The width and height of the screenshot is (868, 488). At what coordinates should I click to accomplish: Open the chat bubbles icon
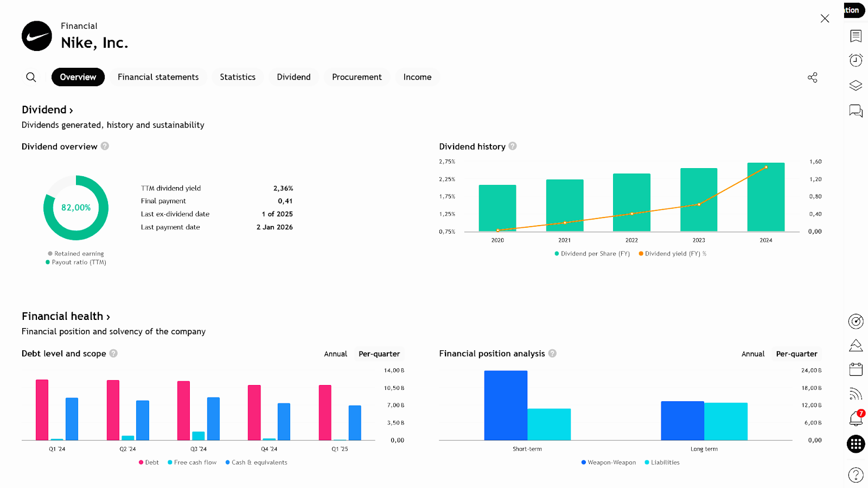coord(856,111)
